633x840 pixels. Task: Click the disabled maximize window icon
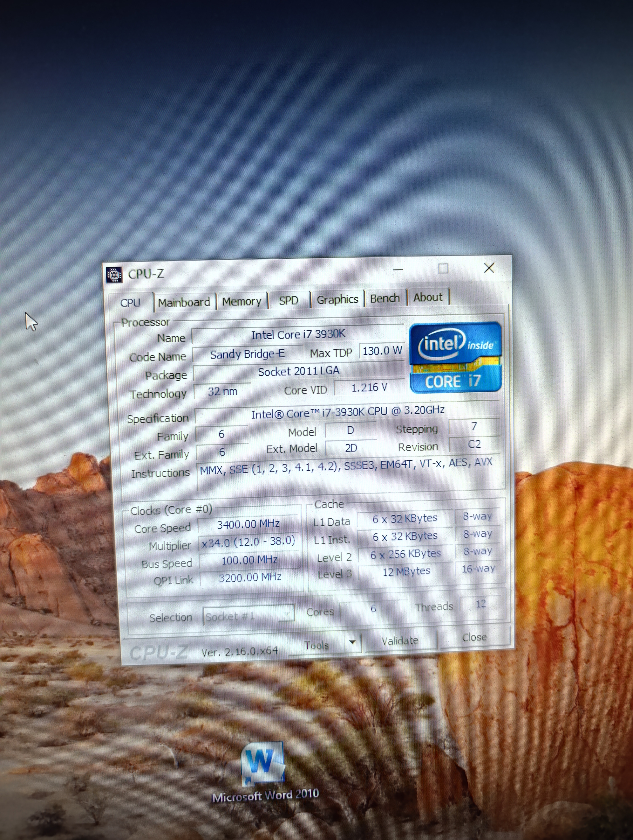[x=443, y=268]
